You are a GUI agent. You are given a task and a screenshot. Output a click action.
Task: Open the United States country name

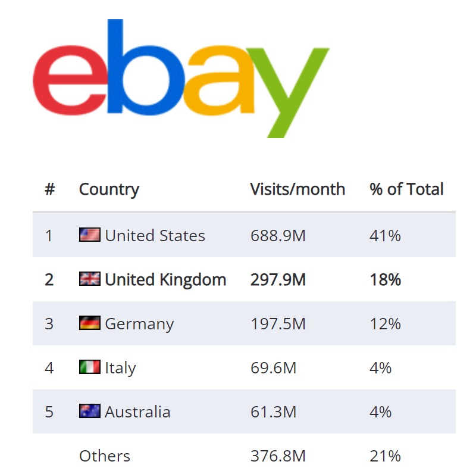[x=155, y=235]
